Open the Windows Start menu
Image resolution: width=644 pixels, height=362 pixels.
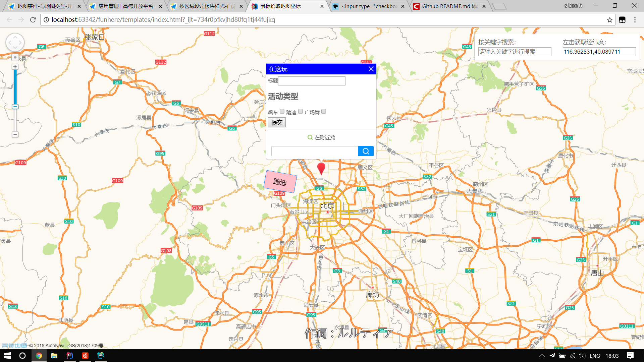7,356
